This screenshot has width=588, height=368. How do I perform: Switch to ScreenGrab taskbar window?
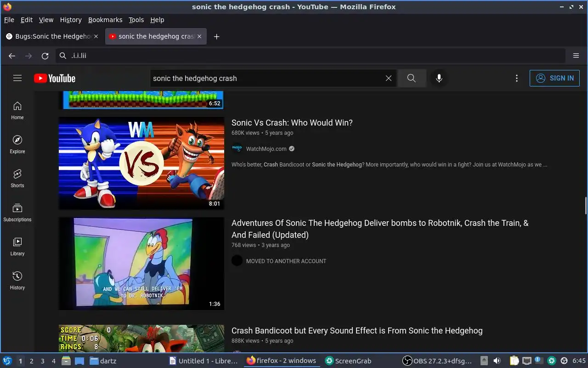[x=348, y=361]
